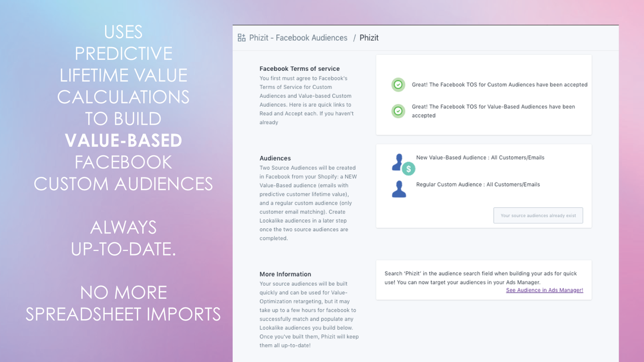Click the 'VALUE-BASED' bold promo text
The width and height of the screenshot is (644, 362).
[x=123, y=140]
